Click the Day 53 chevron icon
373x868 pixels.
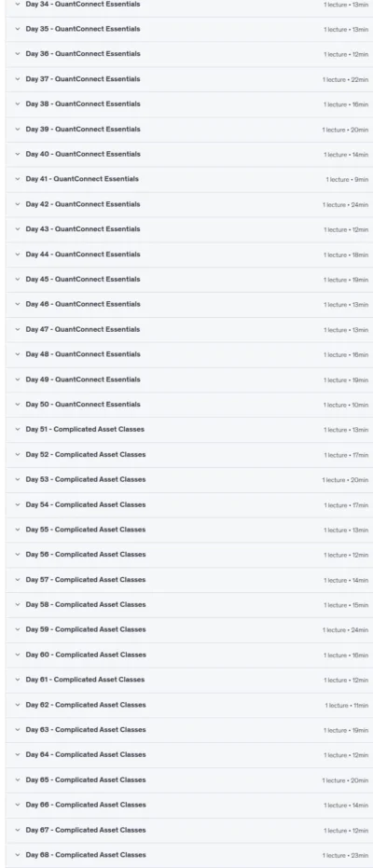(18, 479)
